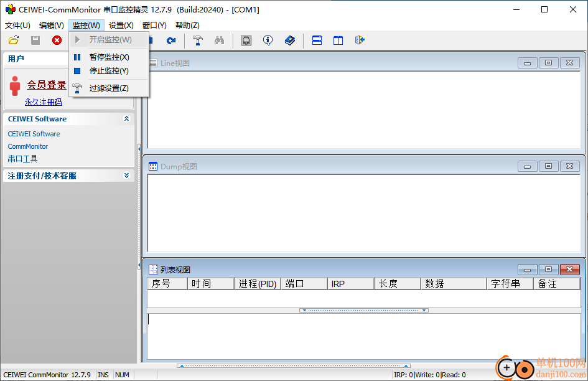
Task: Click the blue refresh arrow toolbar icon
Action: click(x=171, y=40)
